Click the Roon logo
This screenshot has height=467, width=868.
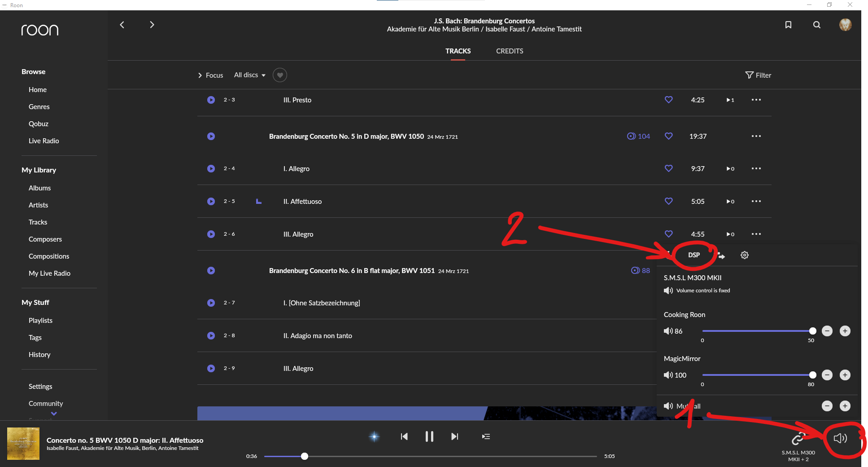click(x=40, y=30)
